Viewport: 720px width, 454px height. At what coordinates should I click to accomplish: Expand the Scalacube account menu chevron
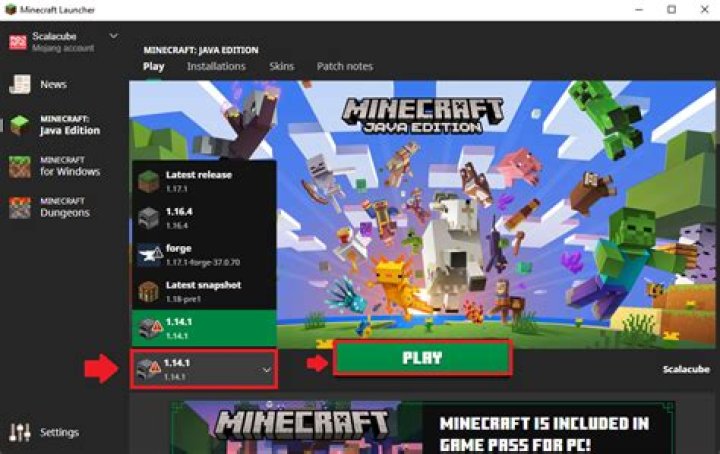[x=113, y=36]
